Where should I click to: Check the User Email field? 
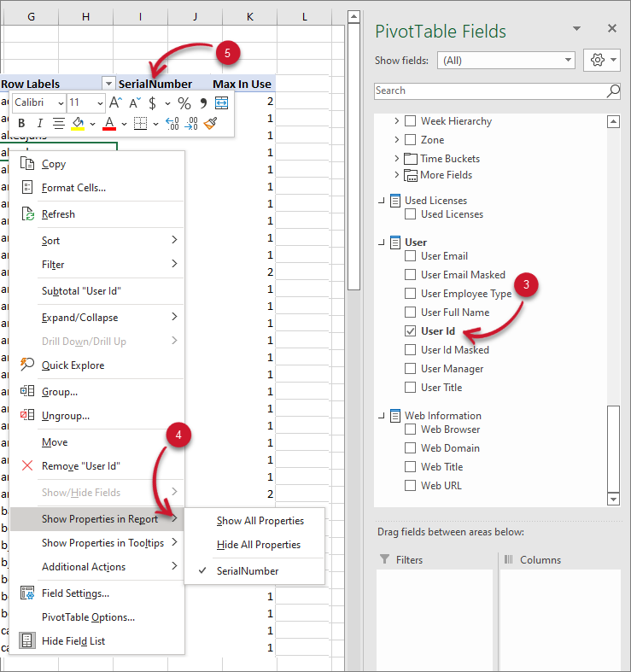tap(410, 256)
